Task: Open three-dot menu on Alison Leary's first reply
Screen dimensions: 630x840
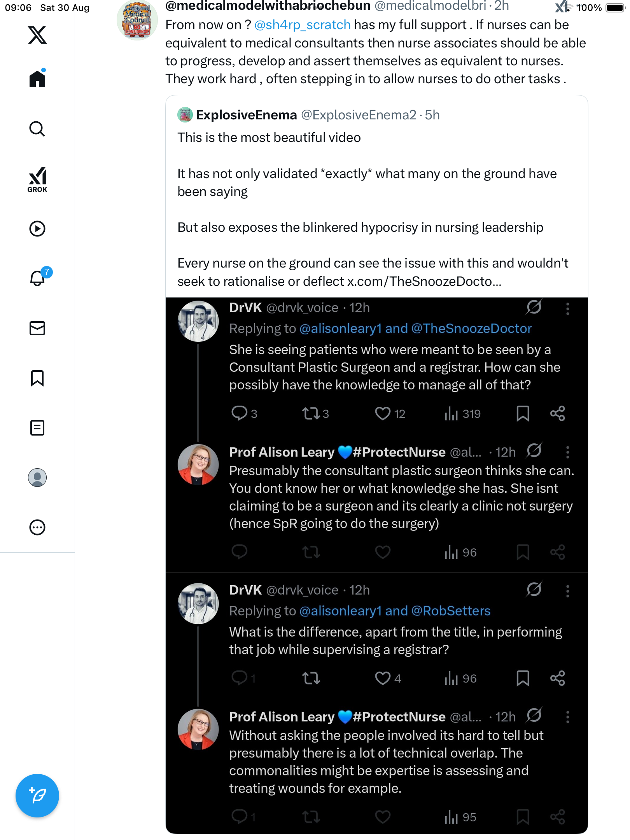Action: (568, 452)
